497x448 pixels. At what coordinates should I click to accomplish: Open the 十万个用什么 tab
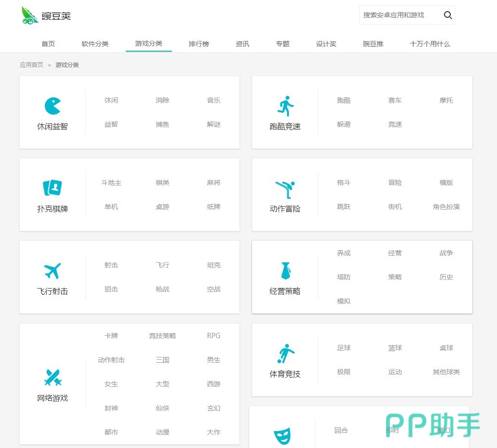430,44
